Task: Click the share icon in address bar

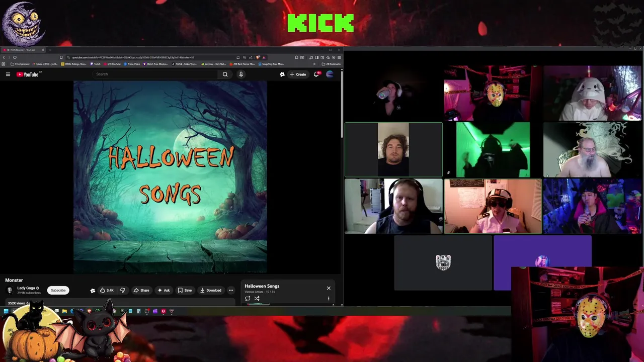Action: click(251, 57)
